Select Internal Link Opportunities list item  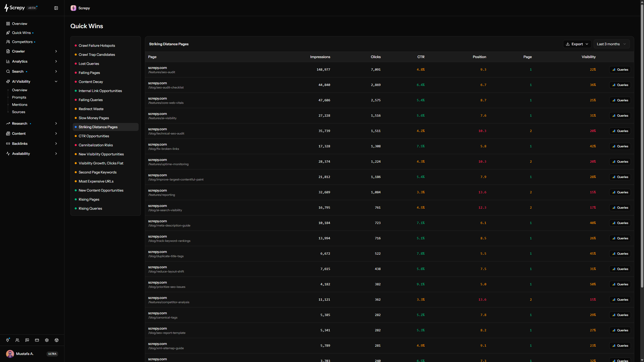[x=106, y=91]
